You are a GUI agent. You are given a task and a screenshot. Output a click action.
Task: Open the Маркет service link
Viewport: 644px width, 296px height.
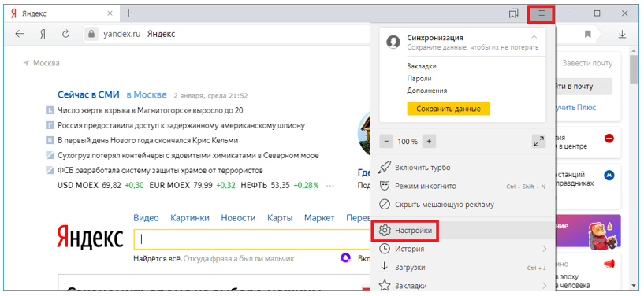point(319,218)
